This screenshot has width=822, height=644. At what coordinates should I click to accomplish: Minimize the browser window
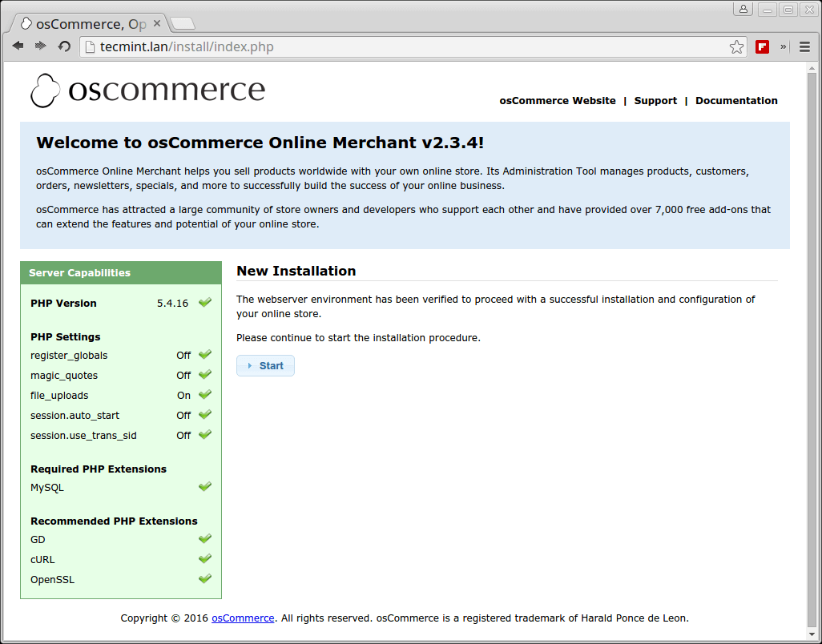click(x=768, y=10)
